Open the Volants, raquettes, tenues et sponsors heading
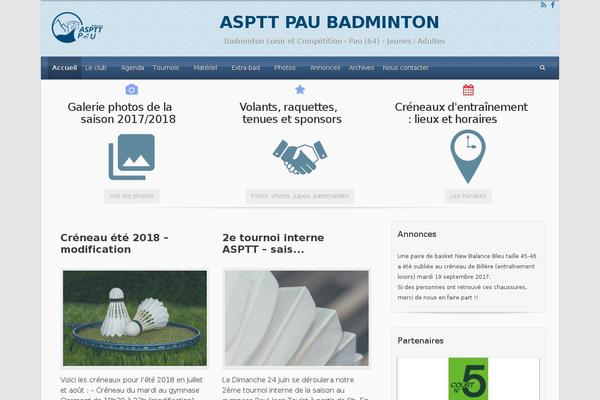600x400 pixels. (x=290, y=113)
